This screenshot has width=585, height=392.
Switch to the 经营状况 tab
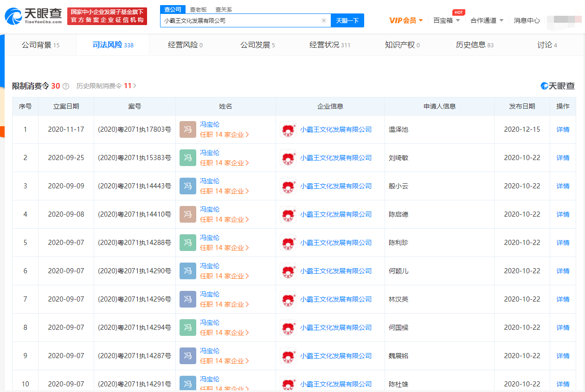pyautogui.click(x=330, y=45)
